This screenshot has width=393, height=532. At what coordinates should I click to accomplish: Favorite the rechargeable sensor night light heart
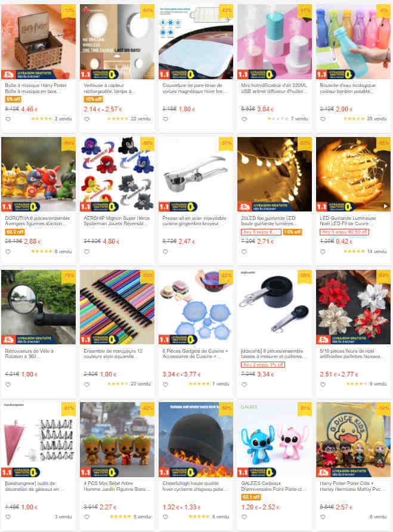click(87, 119)
